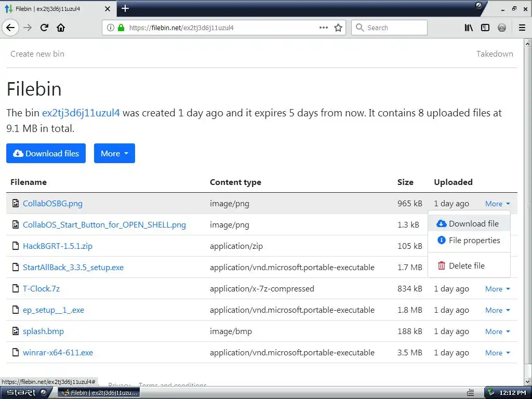Expand More menu for T-Clock.7z

click(x=497, y=289)
